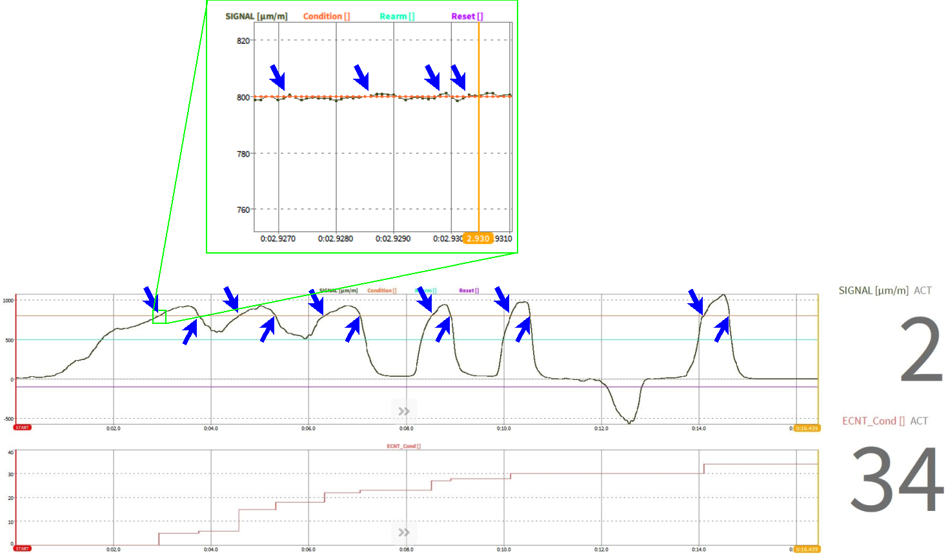Click the orange 2.930 cursor label in the zoomed graph
Viewport: 948px width, 560px height.
click(x=478, y=239)
